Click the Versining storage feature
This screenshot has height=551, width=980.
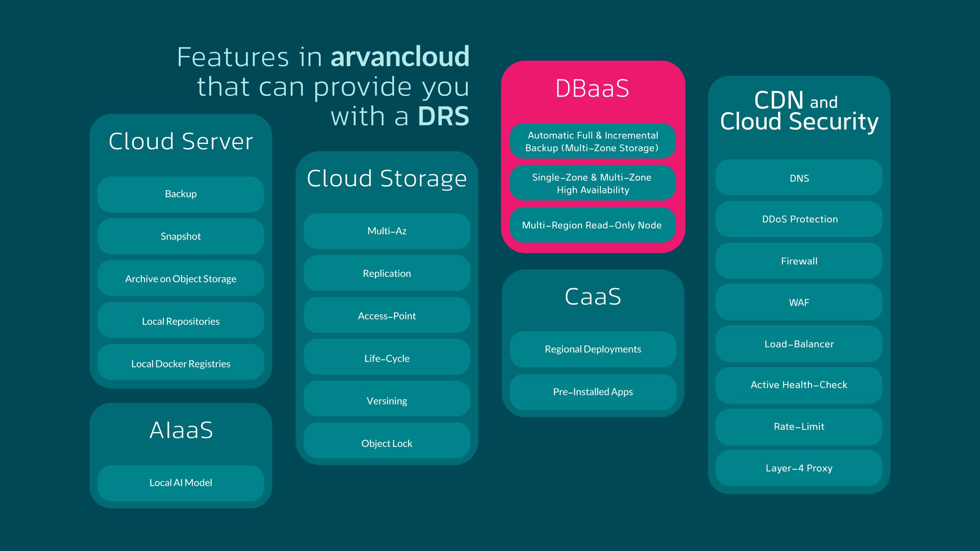coord(387,401)
